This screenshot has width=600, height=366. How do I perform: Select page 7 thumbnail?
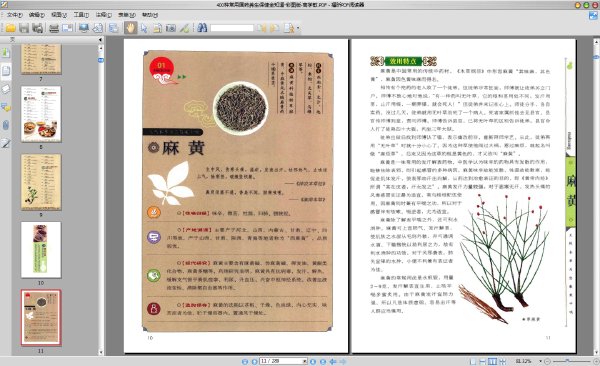[41, 59]
